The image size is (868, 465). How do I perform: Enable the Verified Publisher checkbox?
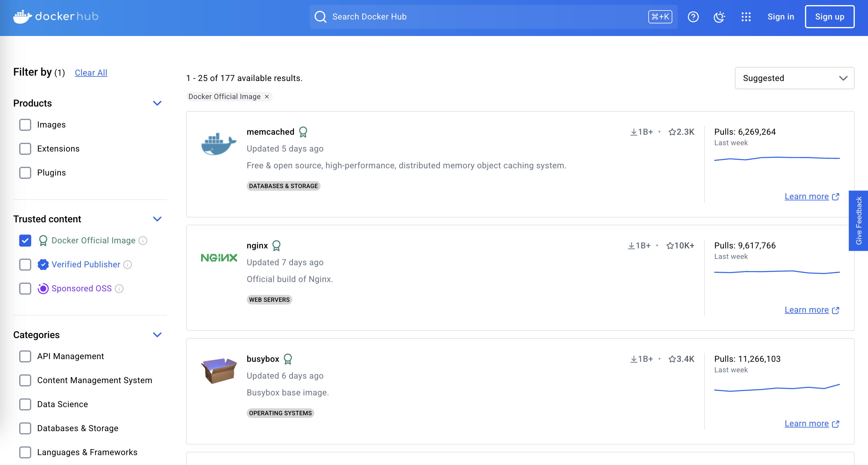click(x=25, y=265)
